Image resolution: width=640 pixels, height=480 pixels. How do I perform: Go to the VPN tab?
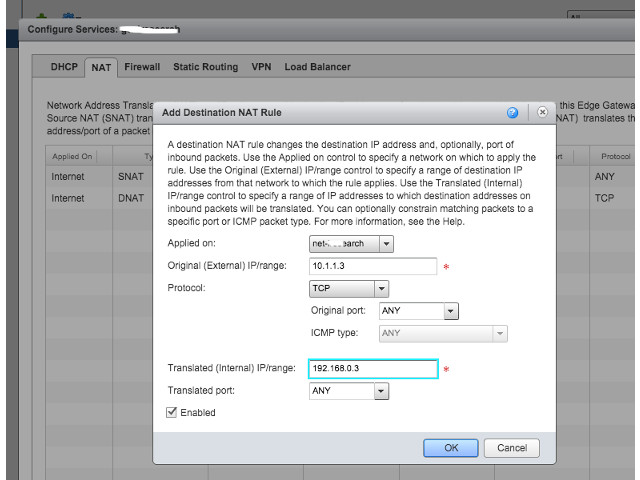261,67
